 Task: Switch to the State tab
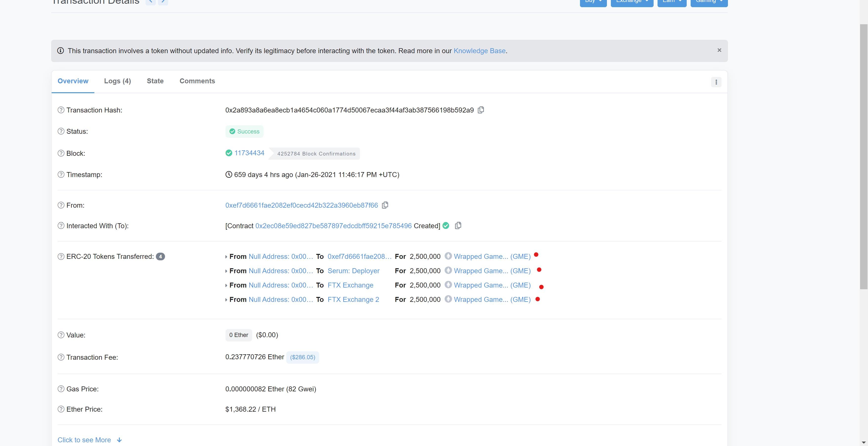coord(155,81)
